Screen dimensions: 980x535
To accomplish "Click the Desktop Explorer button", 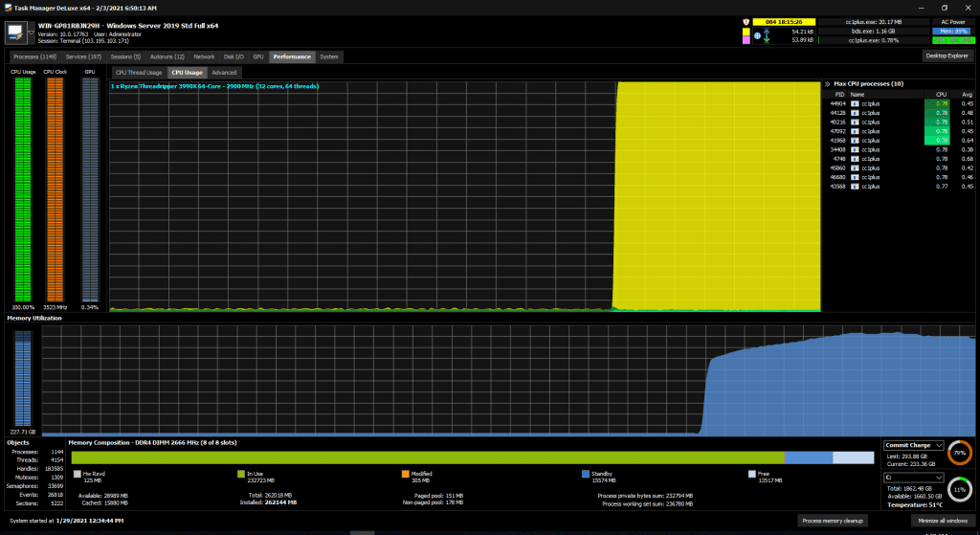I will [947, 56].
